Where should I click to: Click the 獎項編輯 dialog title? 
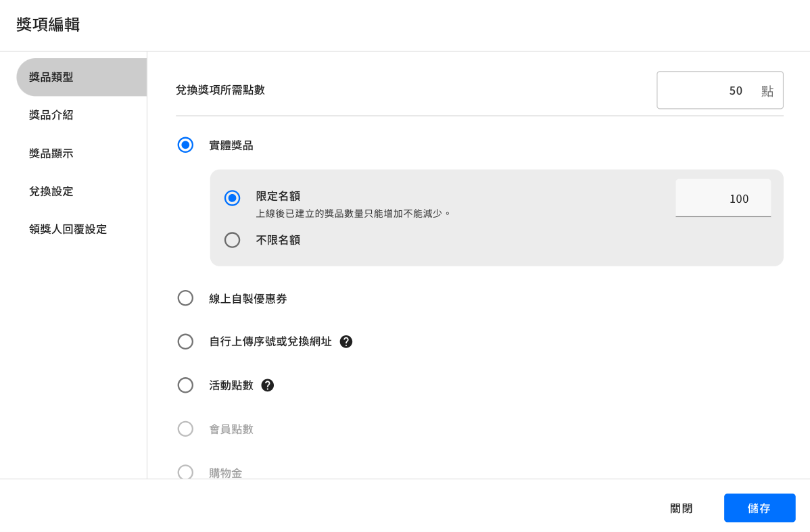coord(48,25)
